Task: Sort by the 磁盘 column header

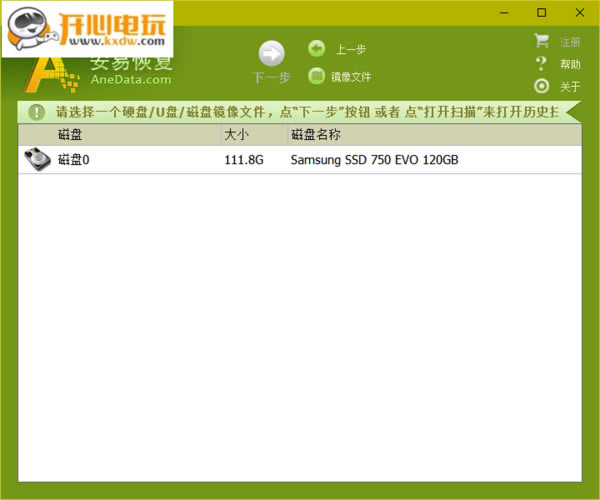Action: point(119,135)
